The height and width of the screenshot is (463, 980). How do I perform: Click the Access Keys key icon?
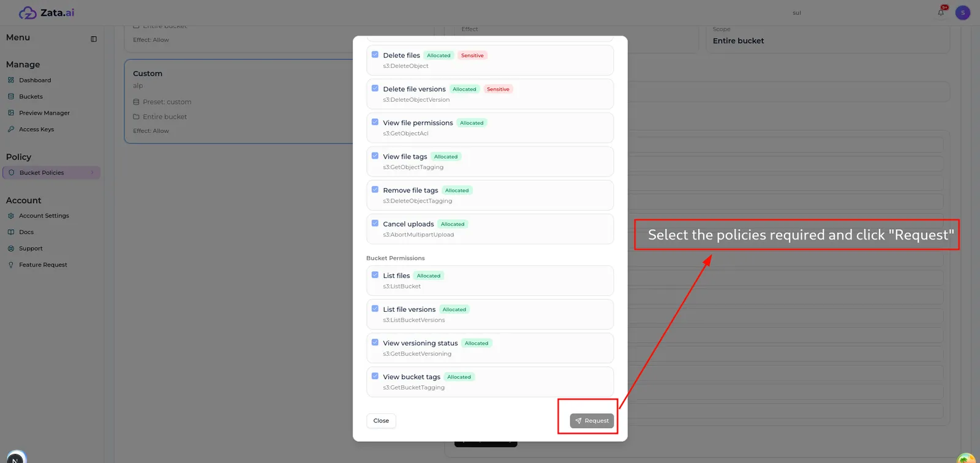[11, 129]
